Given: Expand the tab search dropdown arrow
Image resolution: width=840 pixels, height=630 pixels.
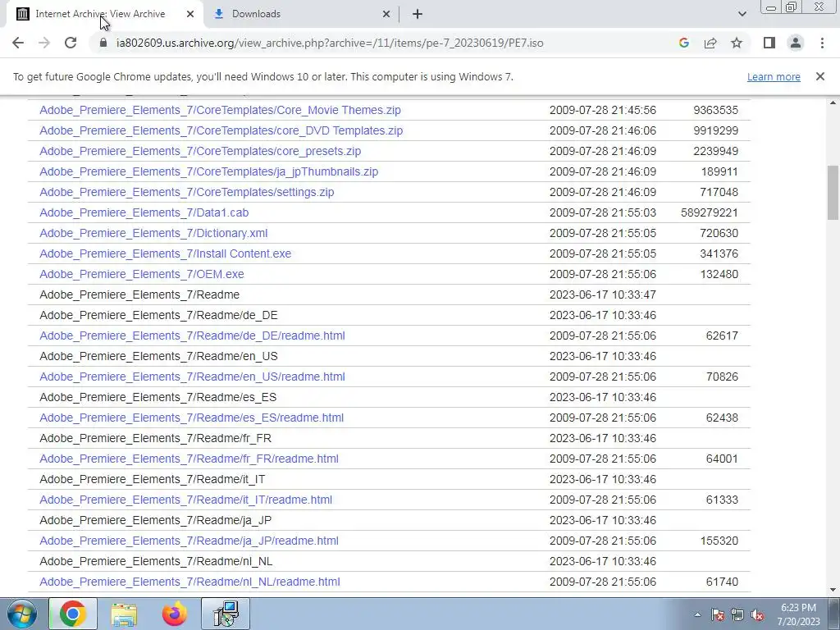Looking at the screenshot, I should click(x=742, y=14).
